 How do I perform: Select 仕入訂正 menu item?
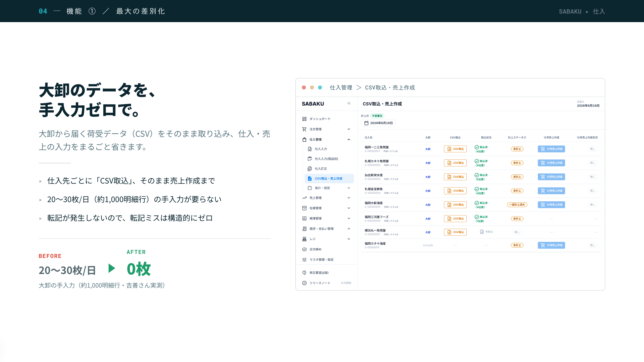pyautogui.click(x=329, y=169)
